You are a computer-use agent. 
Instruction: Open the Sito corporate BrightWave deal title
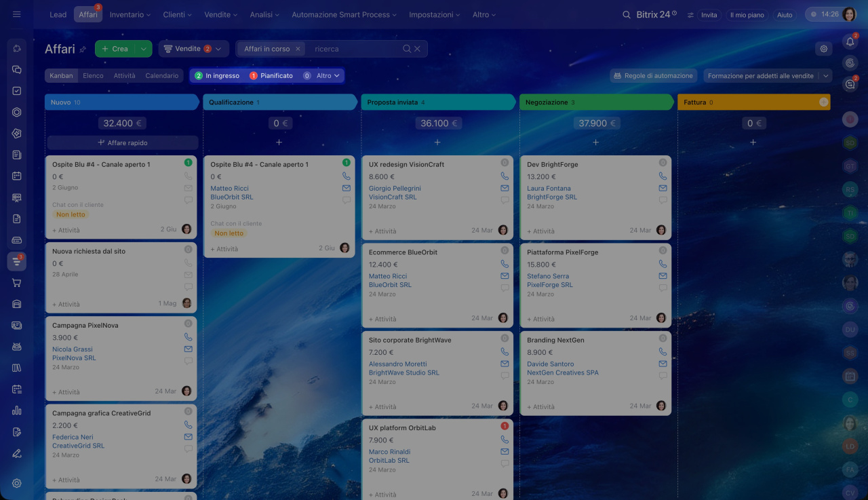point(410,341)
